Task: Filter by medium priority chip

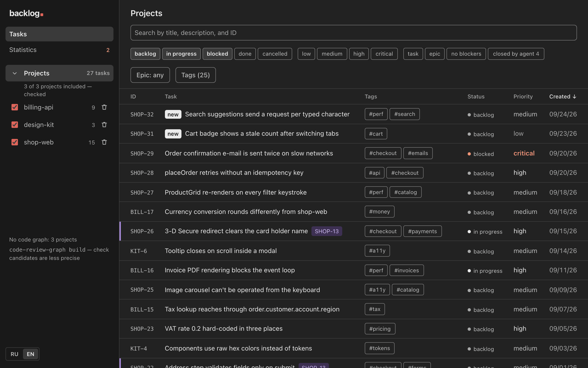Action: pos(332,54)
